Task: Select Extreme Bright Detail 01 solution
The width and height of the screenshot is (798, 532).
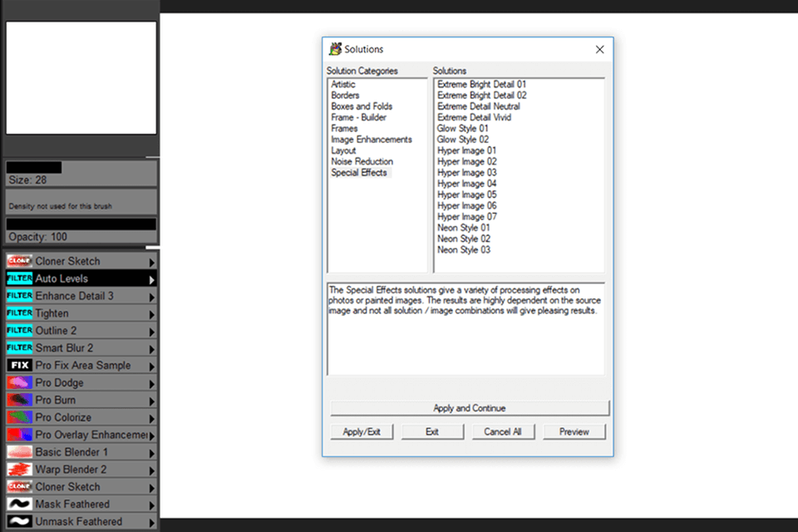Action: click(481, 84)
